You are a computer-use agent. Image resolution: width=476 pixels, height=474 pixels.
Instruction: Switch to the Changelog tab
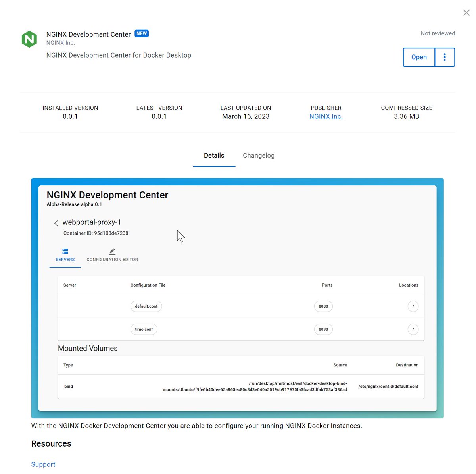coord(259,155)
